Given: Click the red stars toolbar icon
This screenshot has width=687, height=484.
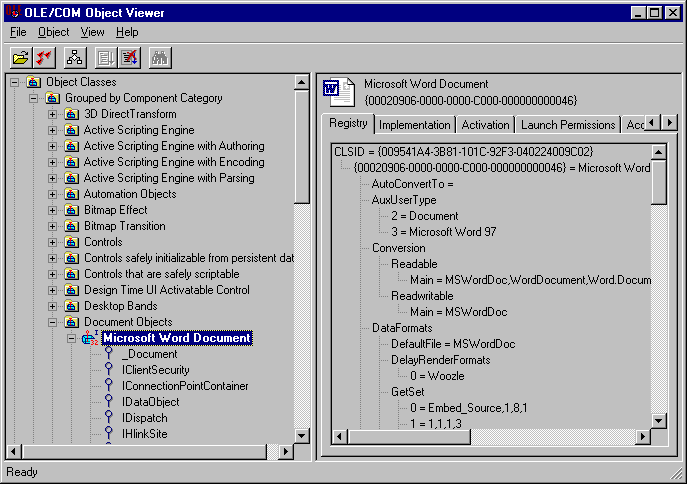Looking at the screenshot, I should point(44,57).
